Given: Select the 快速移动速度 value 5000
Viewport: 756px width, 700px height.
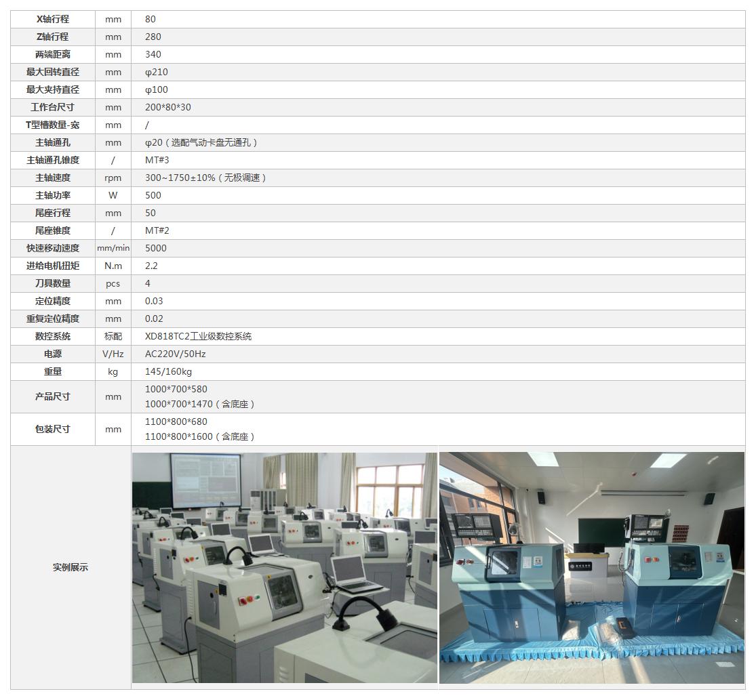Looking at the screenshot, I should tap(156, 248).
